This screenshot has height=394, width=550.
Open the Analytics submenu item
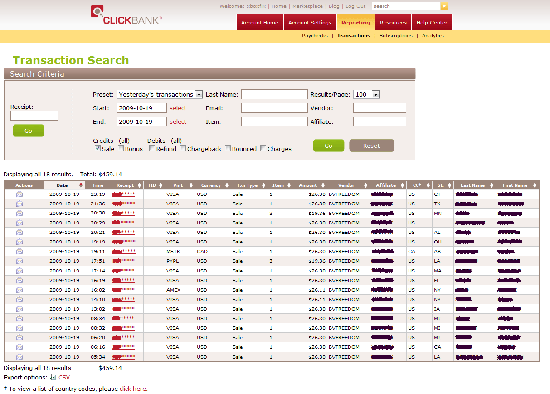(433, 35)
